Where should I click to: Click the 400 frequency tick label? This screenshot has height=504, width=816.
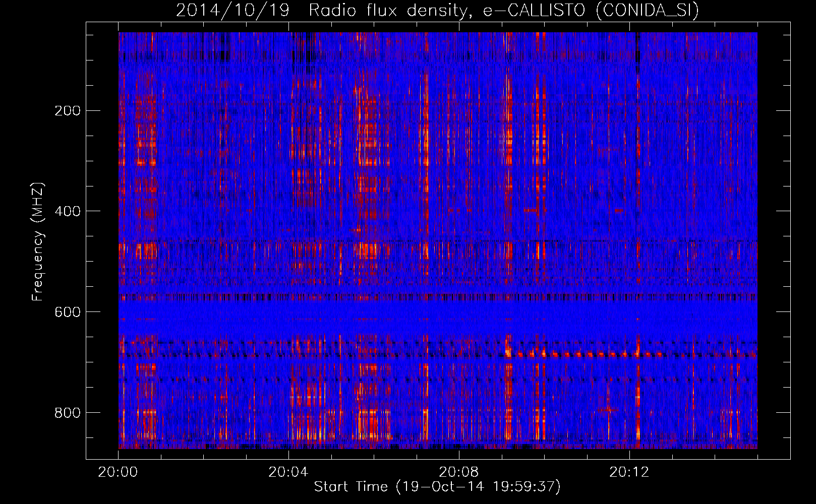68,211
